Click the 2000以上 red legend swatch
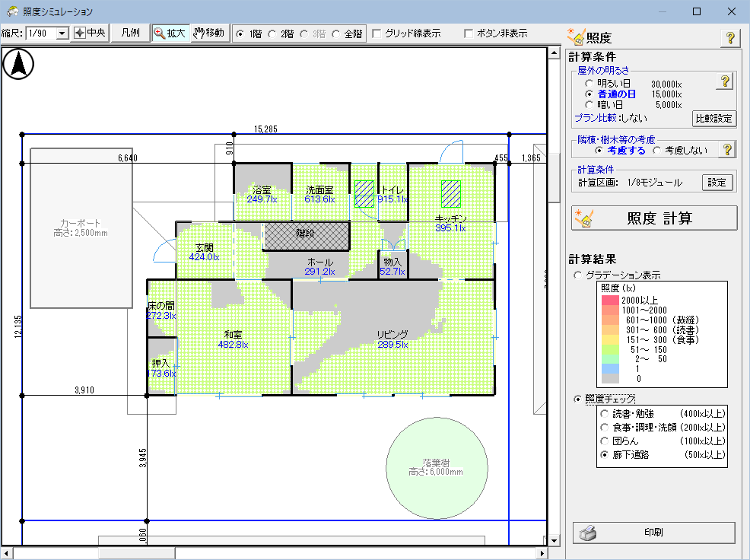Screen dimensions: 750x560 (610, 300)
